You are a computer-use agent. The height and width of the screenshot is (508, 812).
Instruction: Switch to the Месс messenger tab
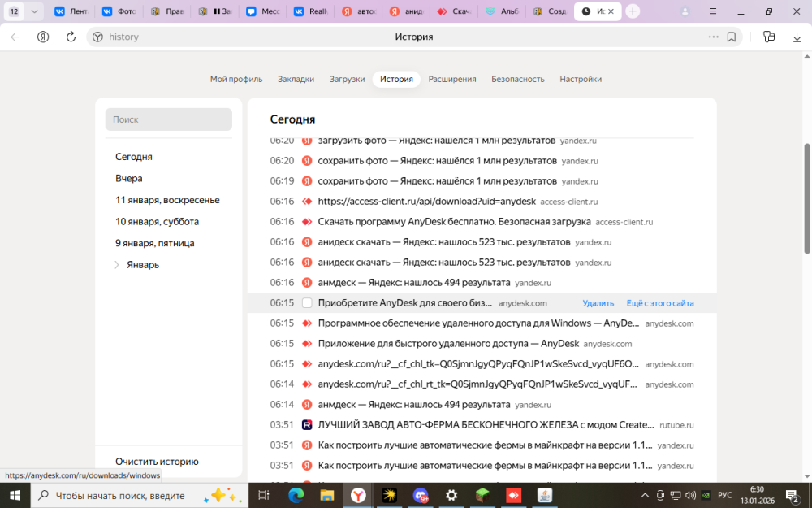point(262,11)
